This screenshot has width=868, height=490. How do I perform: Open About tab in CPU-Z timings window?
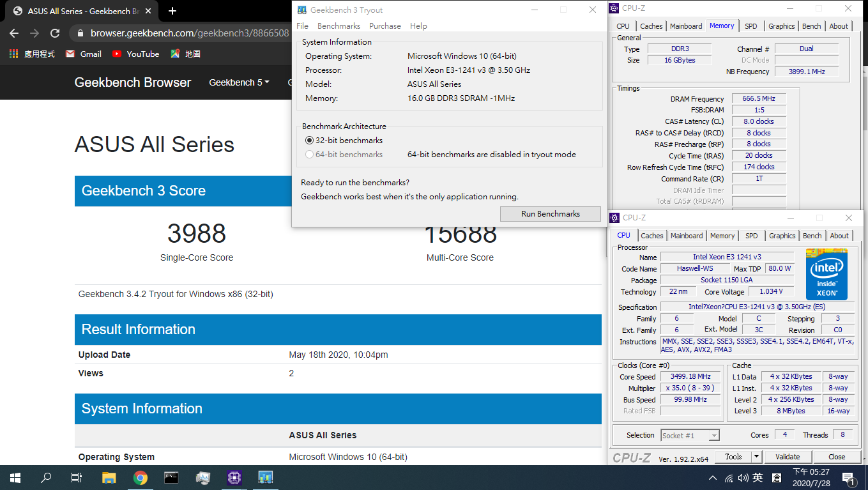coord(839,26)
